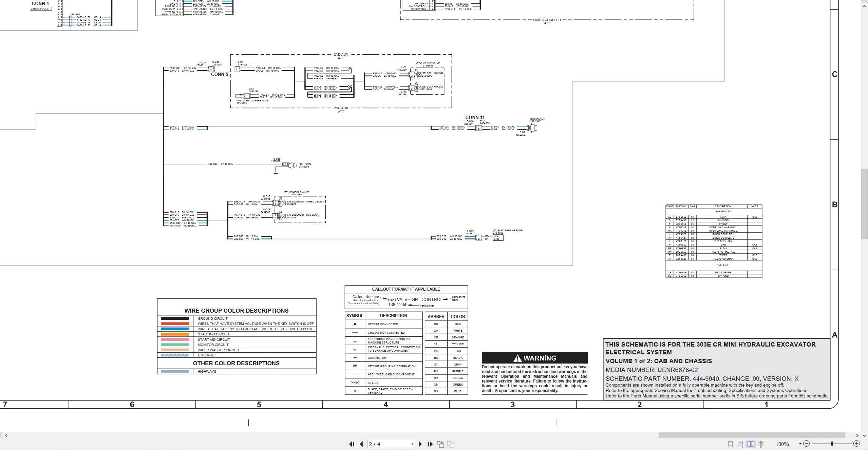Click the (77) 2ND AUX VALVE label
This screenshot has width=868, height=450.
click(428, 63)
